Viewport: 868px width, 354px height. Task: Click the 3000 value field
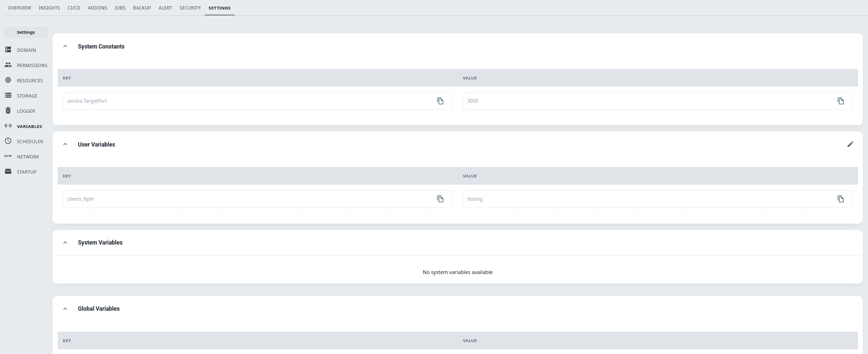pos(658,101)
